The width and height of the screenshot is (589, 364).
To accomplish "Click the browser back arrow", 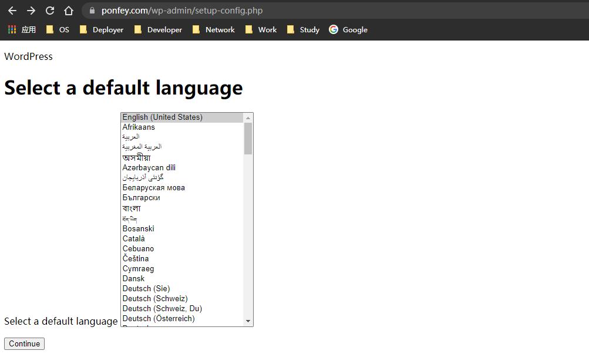I will pos(12,11).
